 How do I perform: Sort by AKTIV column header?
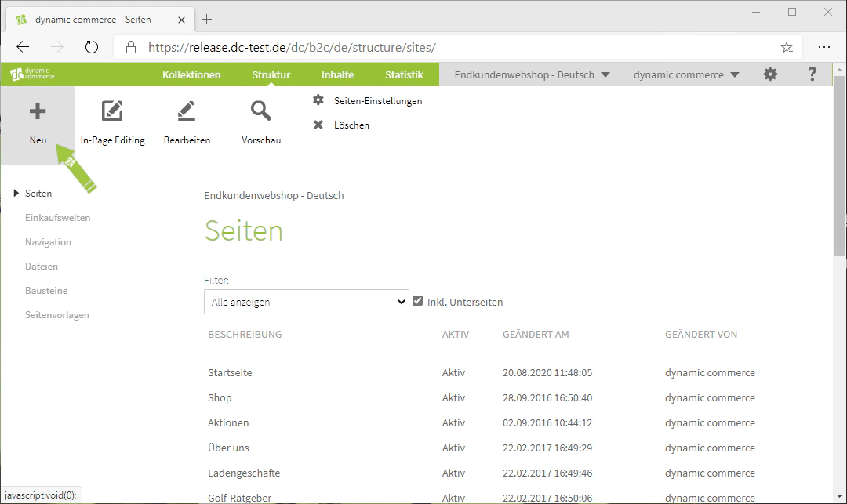pos(456,335)
